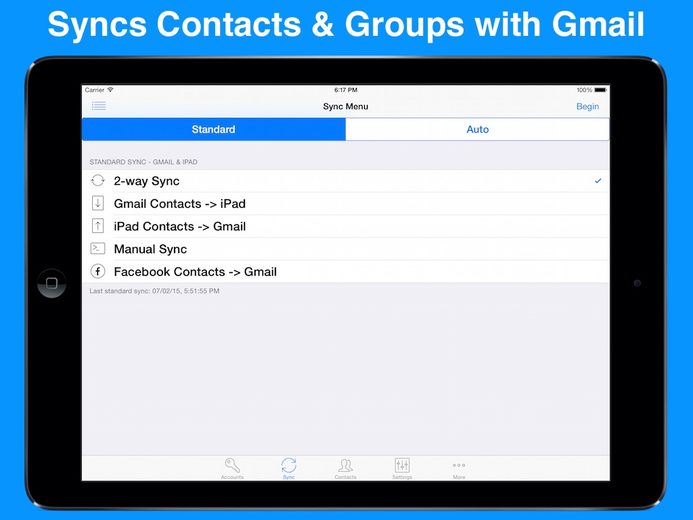Screen dimensions: 693x520
Task: Click the Sync Menu title
Action: point(346,106)
